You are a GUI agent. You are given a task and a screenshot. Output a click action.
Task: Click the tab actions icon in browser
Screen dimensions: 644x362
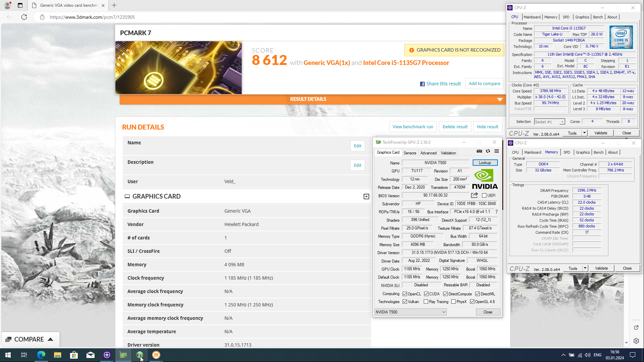[20, 5]
